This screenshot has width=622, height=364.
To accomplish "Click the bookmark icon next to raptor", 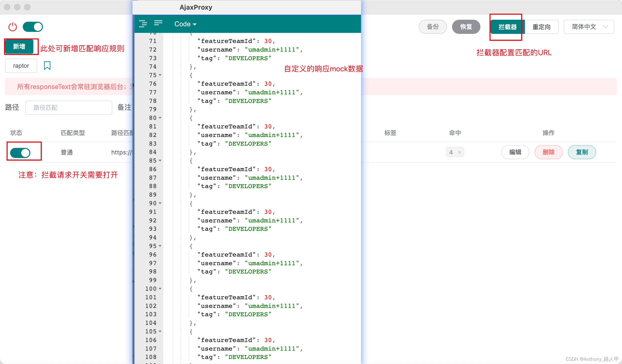I will (x=47, y=65).
